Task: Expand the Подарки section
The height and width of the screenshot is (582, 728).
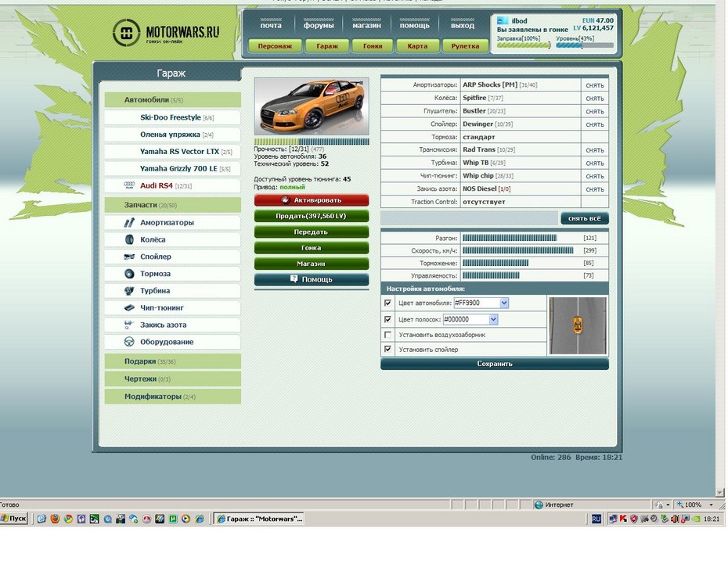Action: (173, 361)
